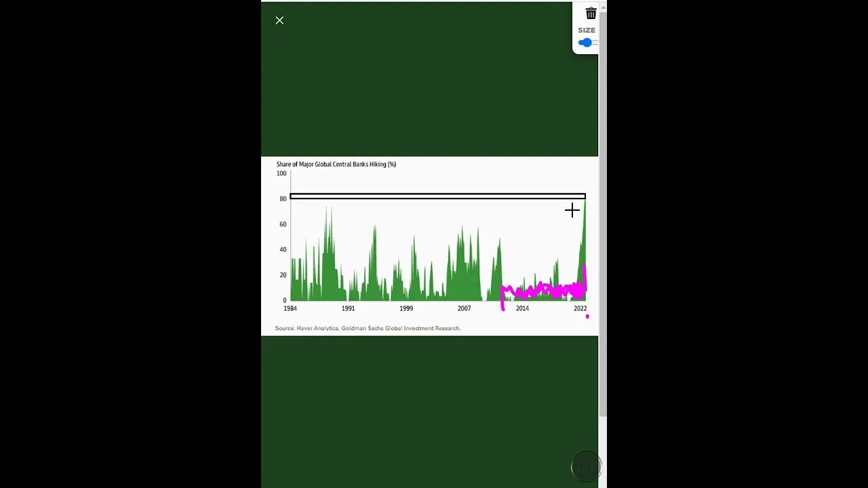Click the 1999 x-axis label
This screenshot has height=488, width=868.
coord(406,308)
